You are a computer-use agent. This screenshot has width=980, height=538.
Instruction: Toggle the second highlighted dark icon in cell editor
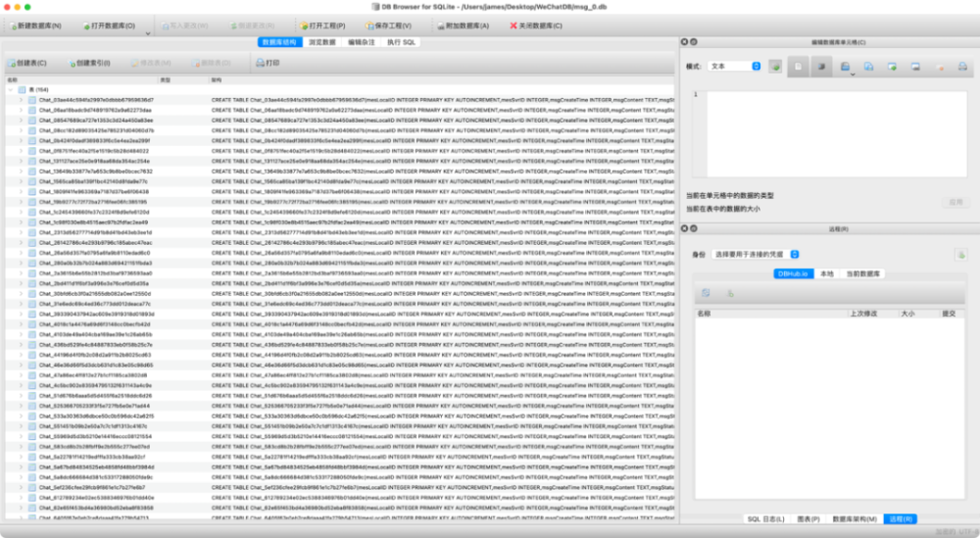[821, 67]
